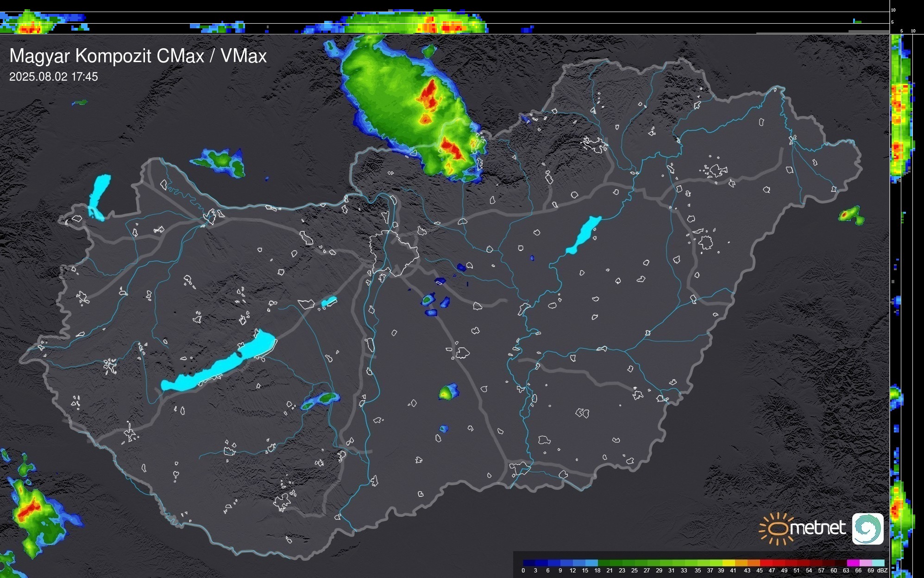Click the yellow 39 dBZ legend swatch
The width and height of the screenshot is (924, 578).
[728, 563]
